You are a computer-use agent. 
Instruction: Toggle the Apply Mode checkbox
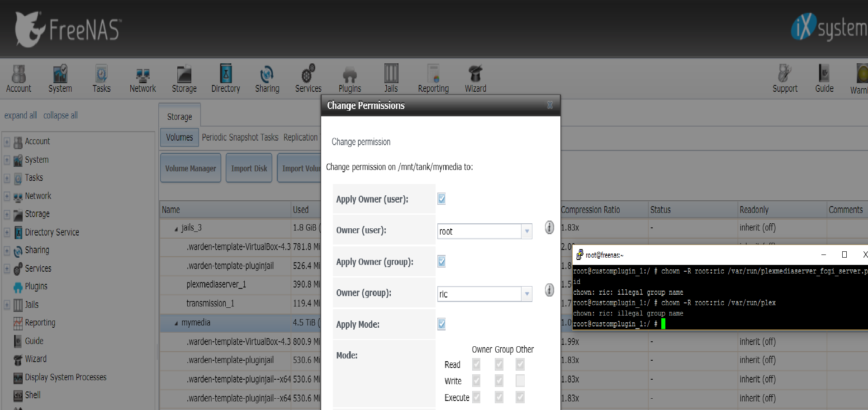coord(441,324)
